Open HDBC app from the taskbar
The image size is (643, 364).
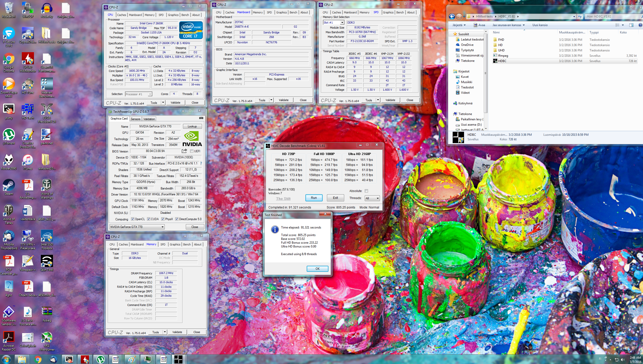178,359
